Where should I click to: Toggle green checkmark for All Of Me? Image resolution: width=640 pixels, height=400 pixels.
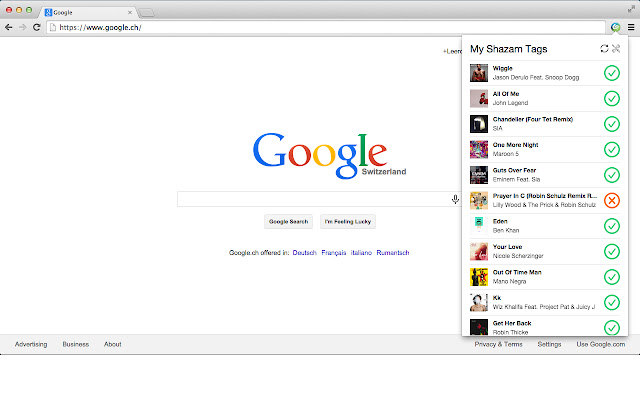tap(612, 98)
